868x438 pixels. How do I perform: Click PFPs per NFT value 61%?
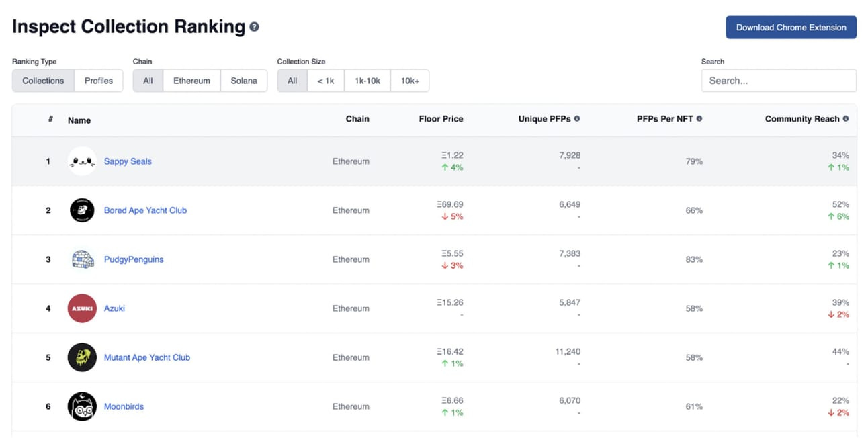tap(694, 406)
